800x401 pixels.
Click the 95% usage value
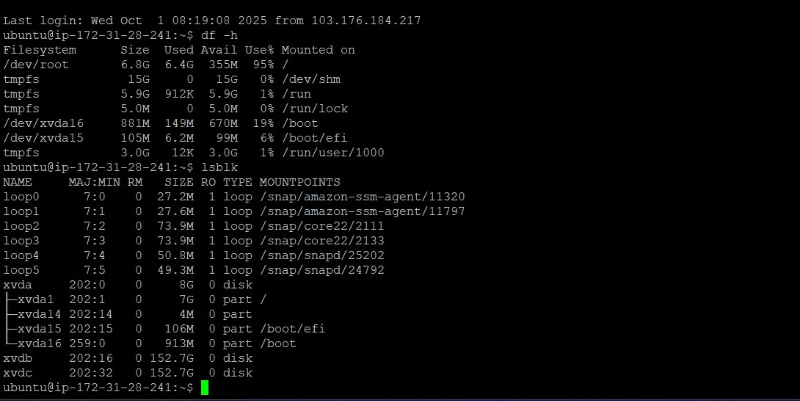click(258, 64)
